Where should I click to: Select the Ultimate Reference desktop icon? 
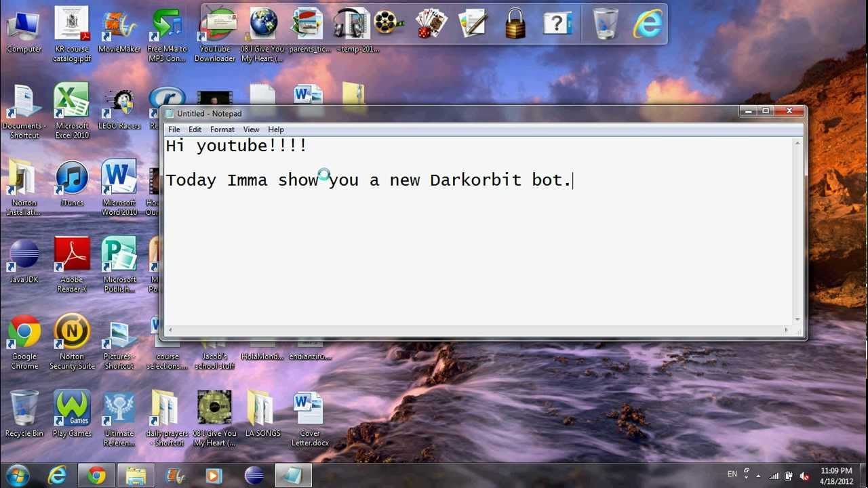(x=119, y=419)
